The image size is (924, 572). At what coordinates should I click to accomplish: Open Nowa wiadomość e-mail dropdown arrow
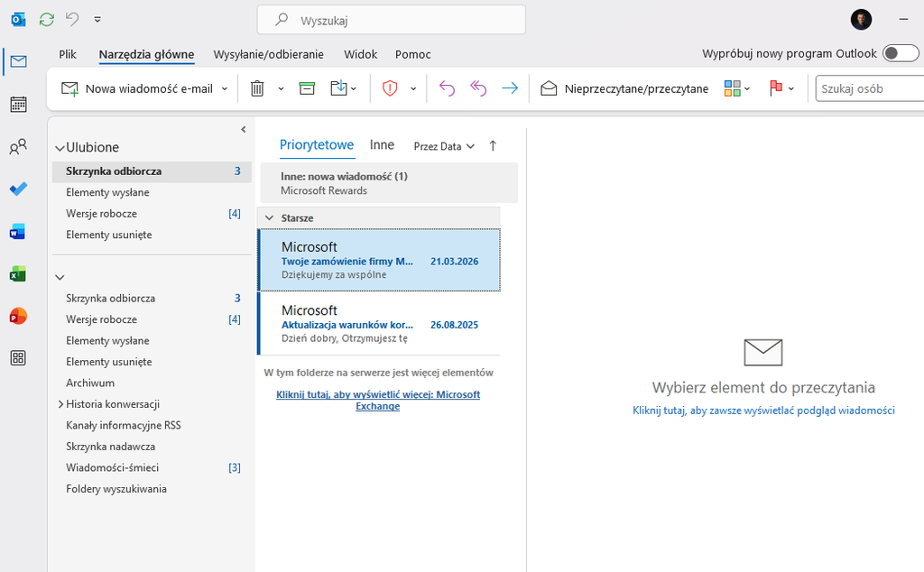(225, 89)
